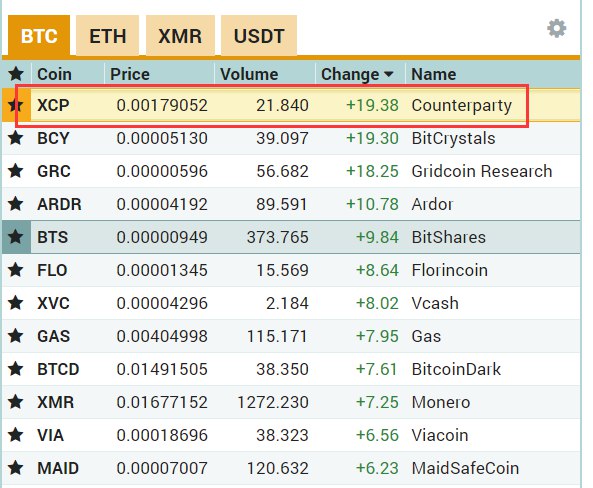Switch to the ETH markets tab

click(107, 36)
